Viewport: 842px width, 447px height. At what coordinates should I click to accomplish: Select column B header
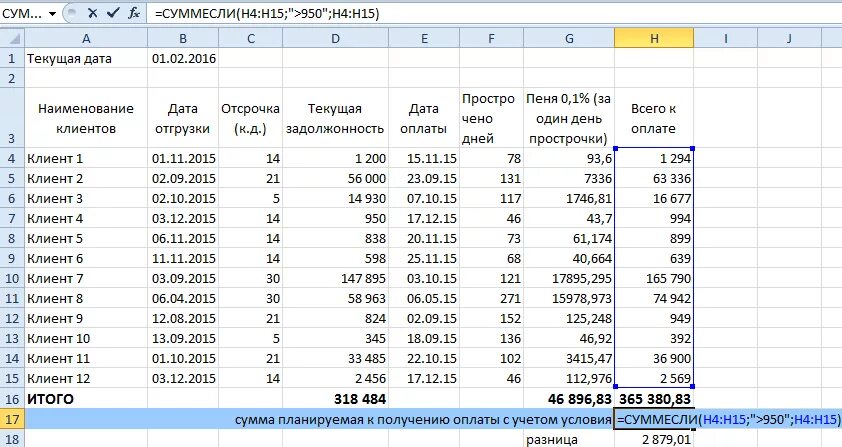pos(183,39)
